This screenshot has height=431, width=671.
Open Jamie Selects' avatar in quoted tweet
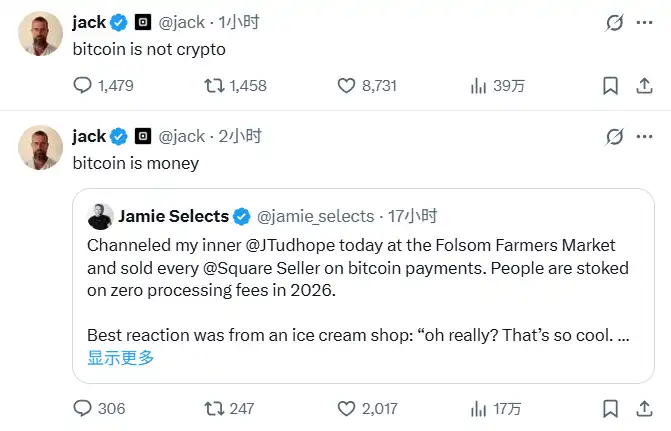[x=100, y=216]
